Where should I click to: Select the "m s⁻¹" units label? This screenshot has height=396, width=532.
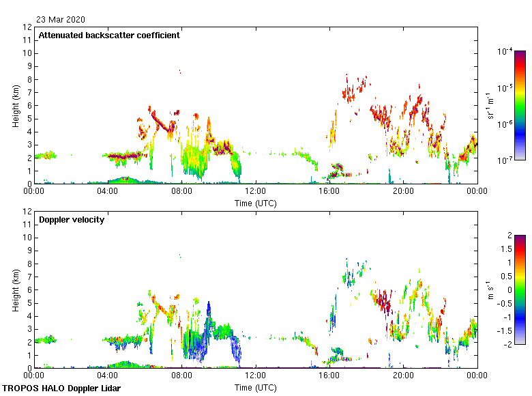pos(488,289)
